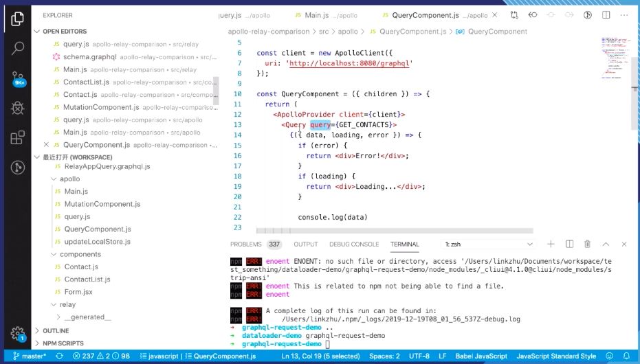Click the Open Changes compare icon
The height and width of the screenshot is (364, 640).
click(514, 14)
